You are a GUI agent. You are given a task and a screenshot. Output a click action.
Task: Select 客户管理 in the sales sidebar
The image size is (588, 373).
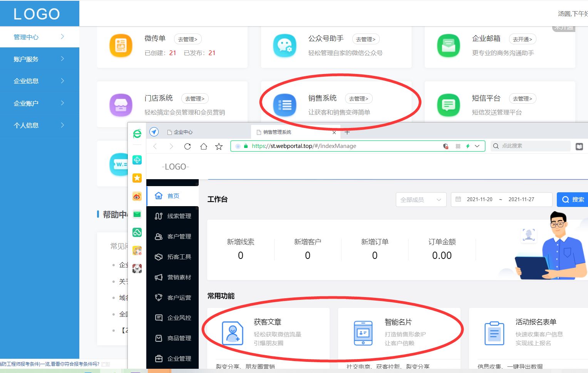point(173,237)
